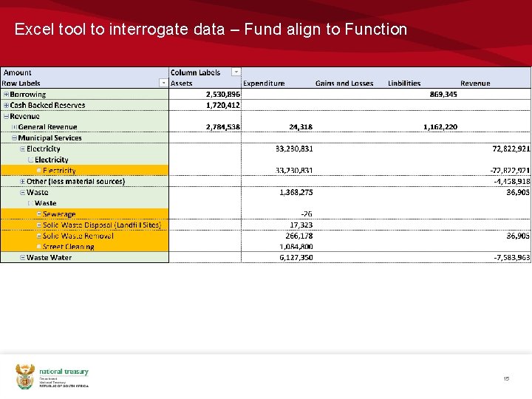Select Cash Backed Reserves value 1,720,412
The width and height of the screenshot is (532, 399).
[x=223, y=105]
